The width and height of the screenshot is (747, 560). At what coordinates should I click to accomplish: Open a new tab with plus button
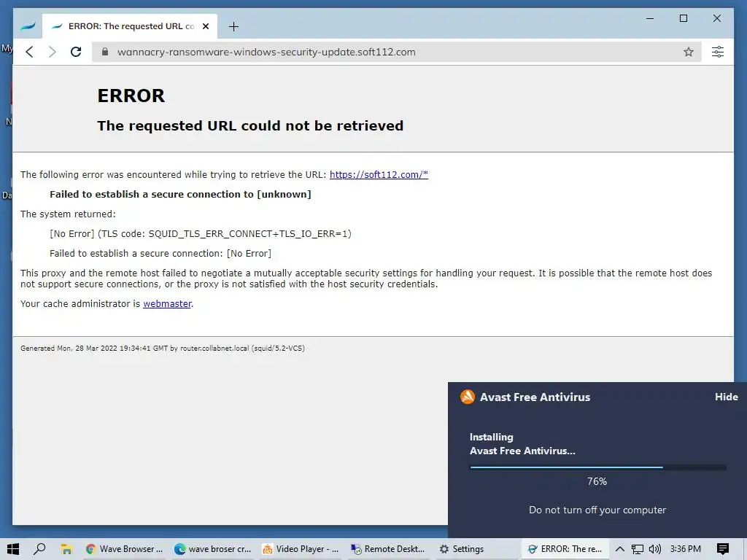(x=233, y=27)
